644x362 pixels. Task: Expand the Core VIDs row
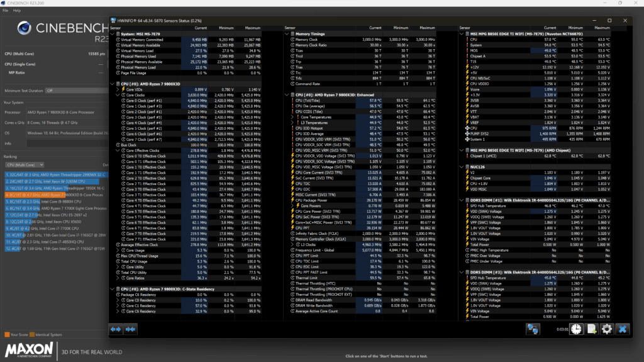118,89
